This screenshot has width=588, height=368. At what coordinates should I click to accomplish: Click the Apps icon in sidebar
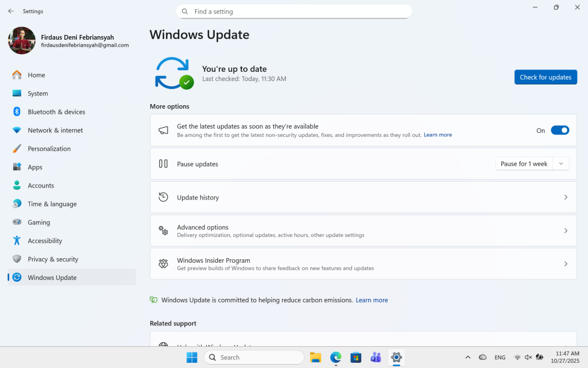pos(17,167)
